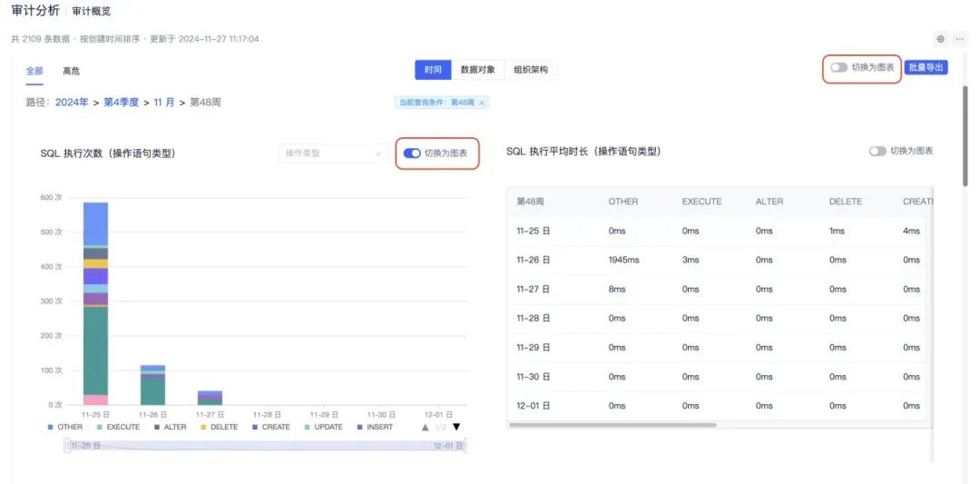Click the 4ms cell in 11-25 row
Screen dimensions: 980x484
911,231
